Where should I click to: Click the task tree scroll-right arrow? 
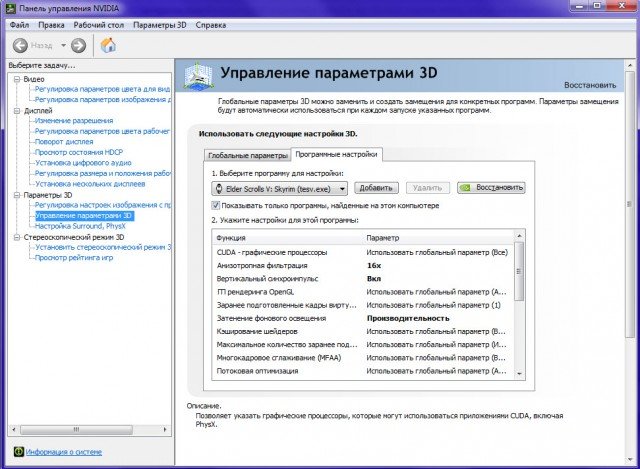click(165, 429)
